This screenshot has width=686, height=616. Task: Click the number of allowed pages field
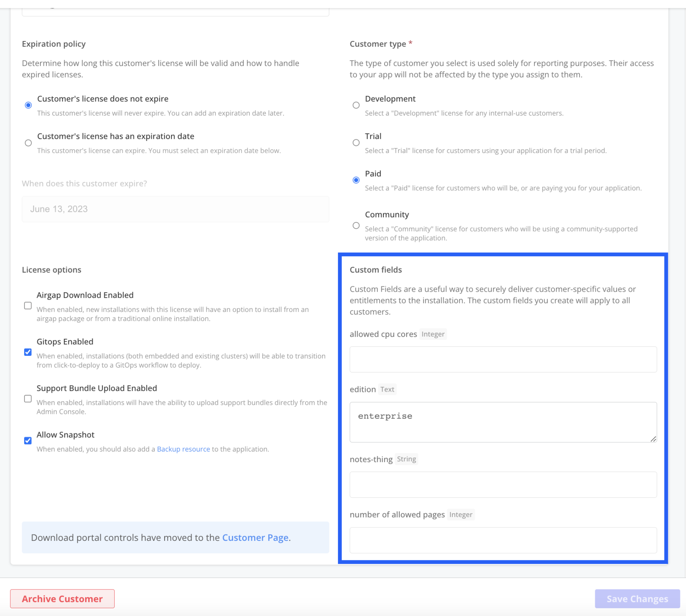click(503, 540)
